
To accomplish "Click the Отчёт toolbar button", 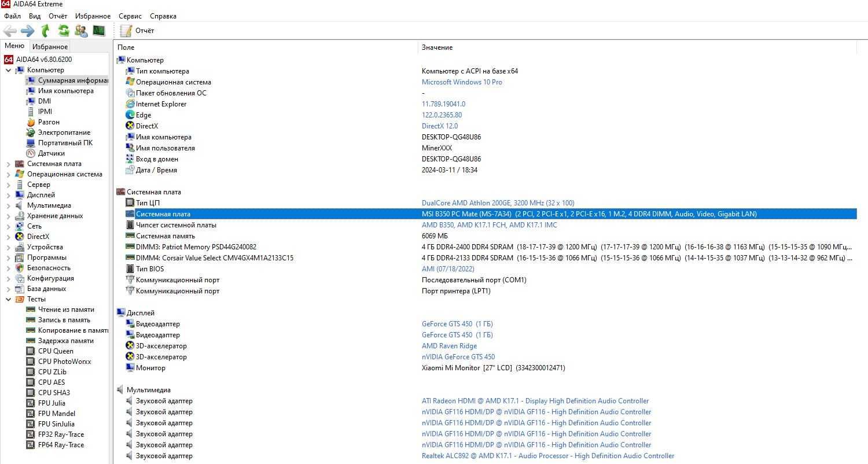I will [137, 31].
